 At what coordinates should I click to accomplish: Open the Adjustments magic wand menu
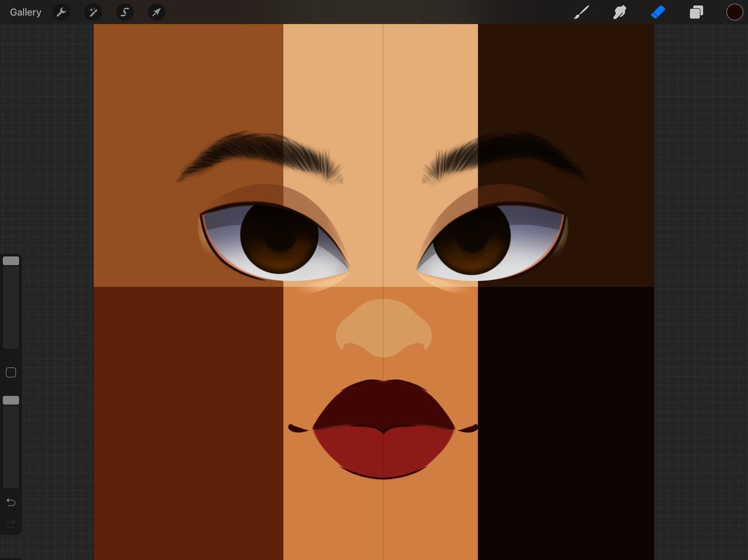93,12
